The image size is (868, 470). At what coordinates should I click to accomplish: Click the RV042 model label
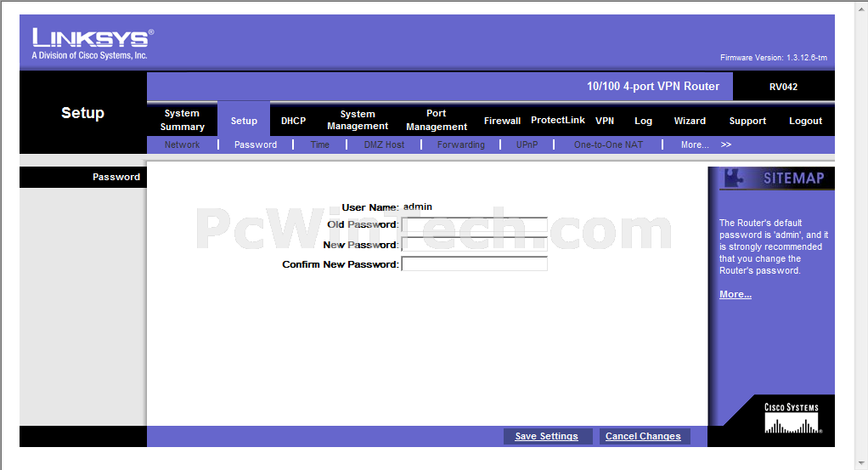point(783,87)
